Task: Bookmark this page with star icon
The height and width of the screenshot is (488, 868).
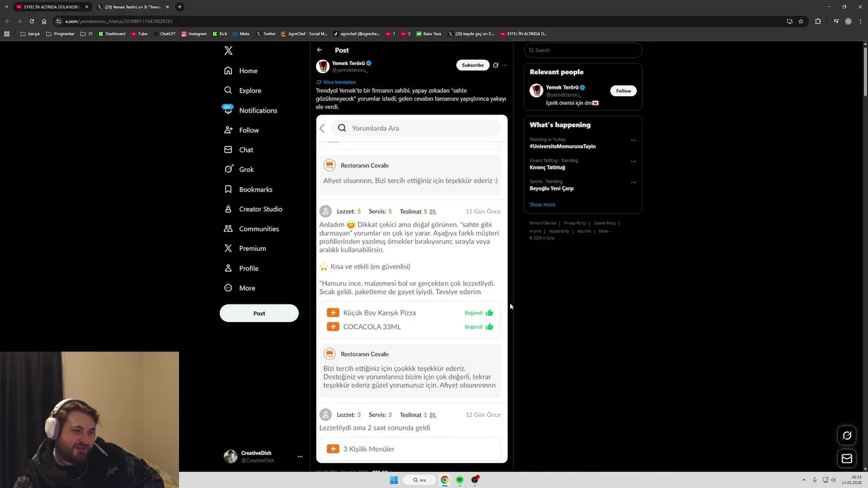Action: coord(801,21)
